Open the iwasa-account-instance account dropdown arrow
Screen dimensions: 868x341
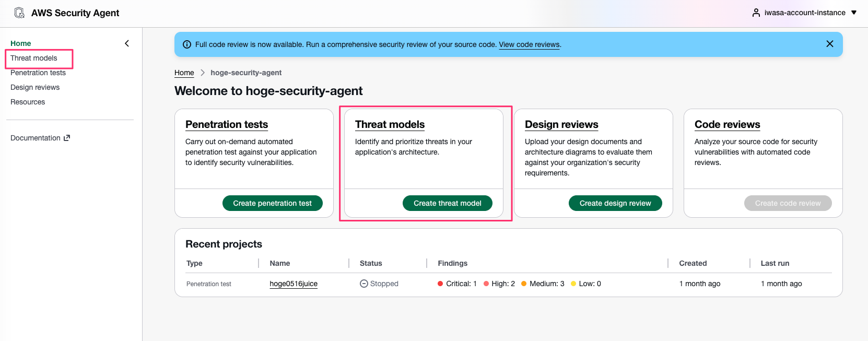coord(854,13)
